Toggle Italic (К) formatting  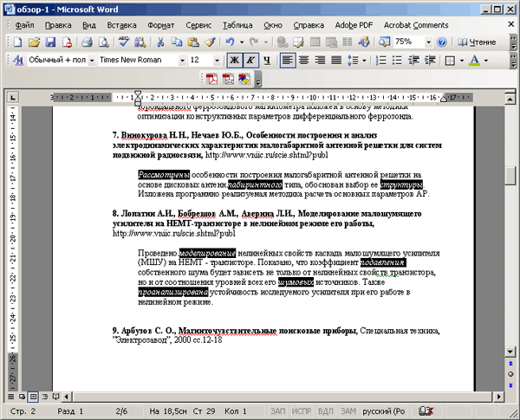(x=250, y=60)
